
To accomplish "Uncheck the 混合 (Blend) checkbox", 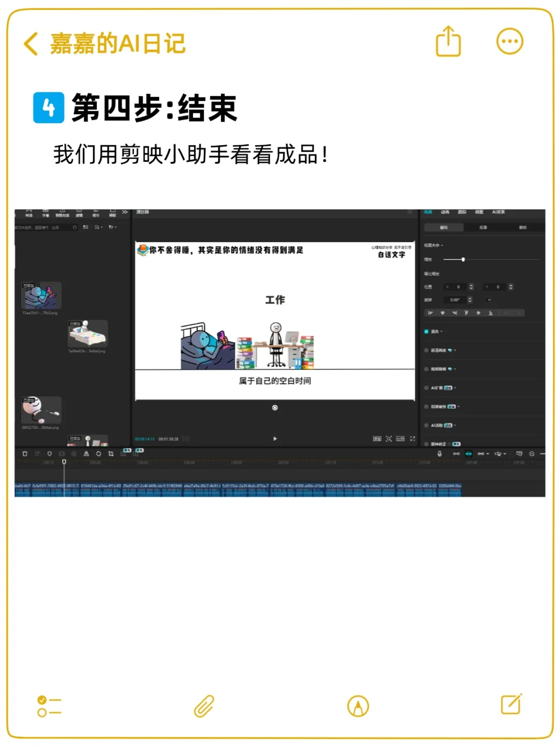I will click(426, 331).
